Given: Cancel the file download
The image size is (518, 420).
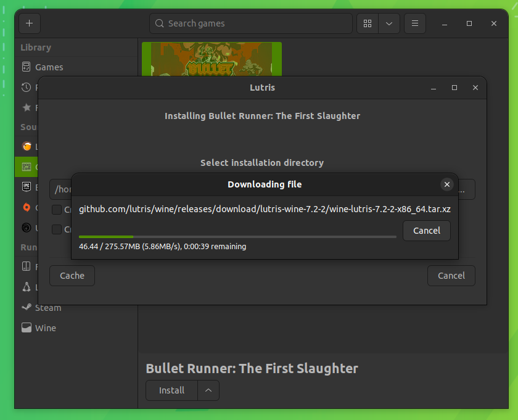Looking at the screenshot, I should click(427, 231).
